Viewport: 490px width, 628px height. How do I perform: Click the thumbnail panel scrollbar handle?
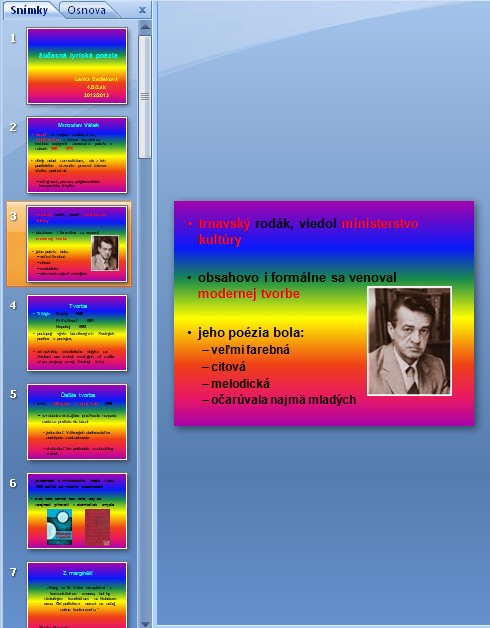[145, 97]
